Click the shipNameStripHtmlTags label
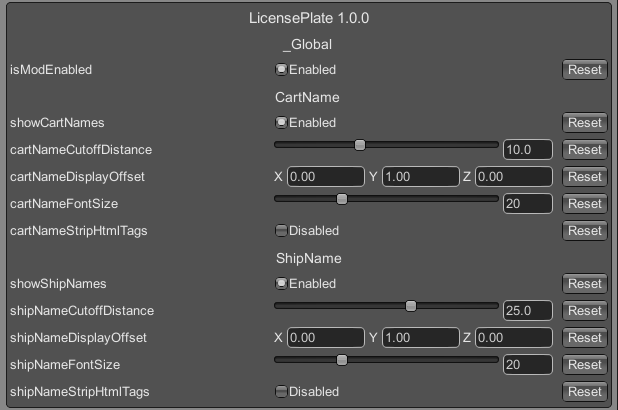The image size is (618, 410). (80, 392)
